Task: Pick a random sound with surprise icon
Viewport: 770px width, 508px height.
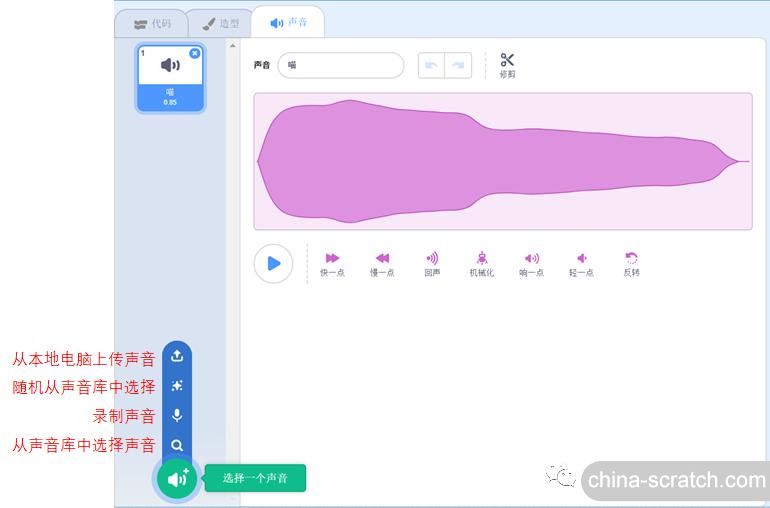Action: click(177, 386)
